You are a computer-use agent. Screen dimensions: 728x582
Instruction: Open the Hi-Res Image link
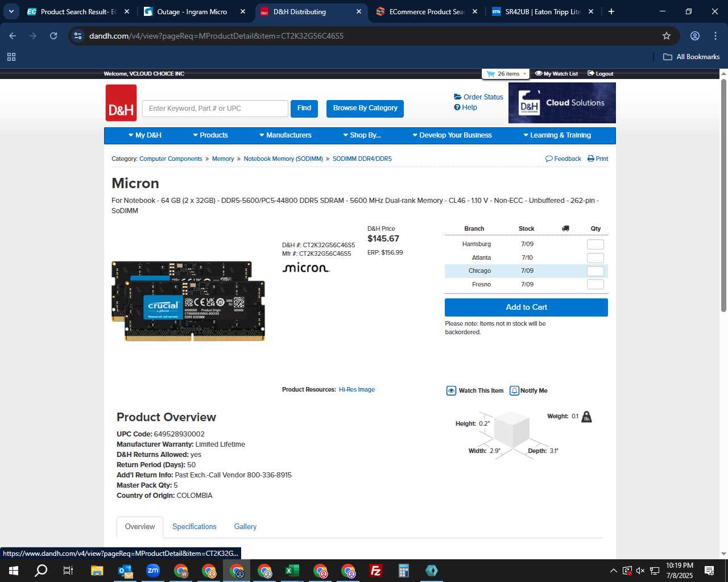[x=357, y=390]
